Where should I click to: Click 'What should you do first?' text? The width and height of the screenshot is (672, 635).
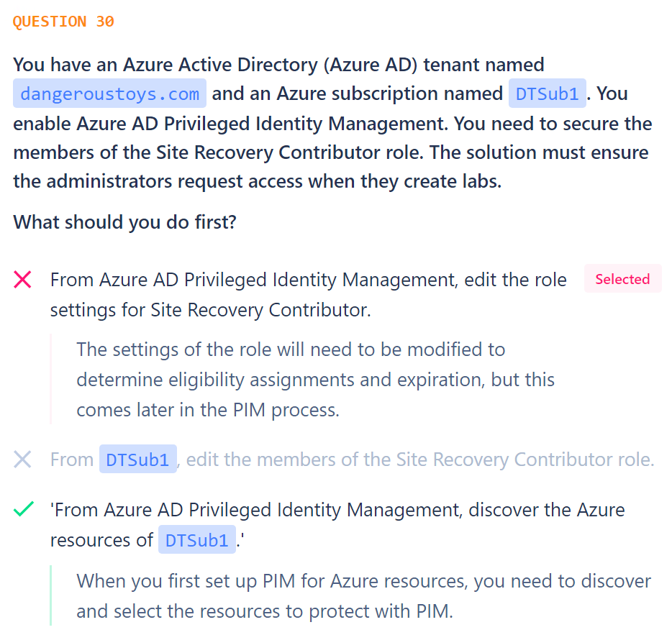pos(124,222)
